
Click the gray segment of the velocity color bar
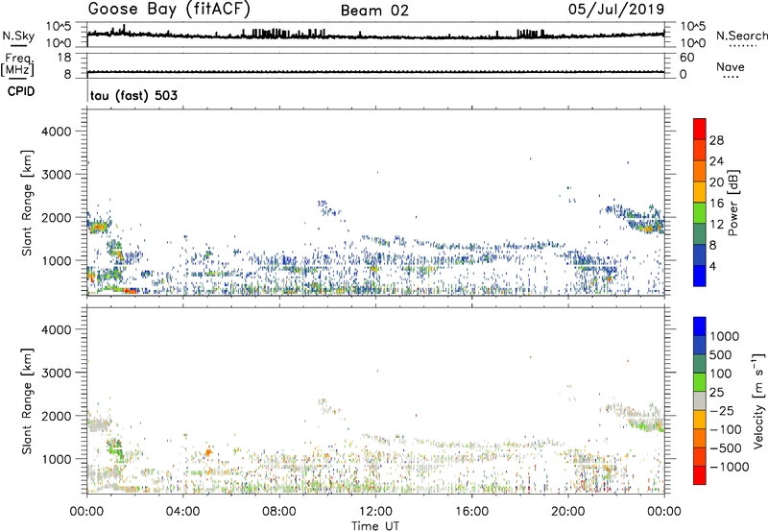point(700,400)
